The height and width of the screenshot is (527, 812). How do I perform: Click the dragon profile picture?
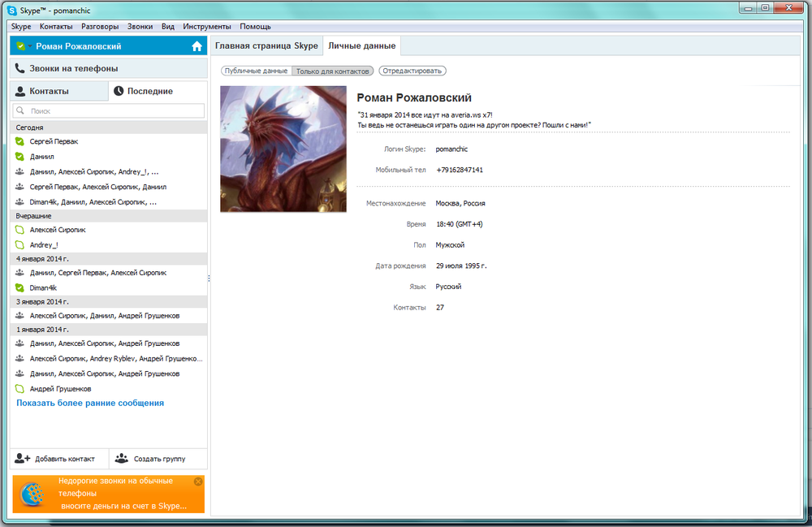(x=283, y=149)
